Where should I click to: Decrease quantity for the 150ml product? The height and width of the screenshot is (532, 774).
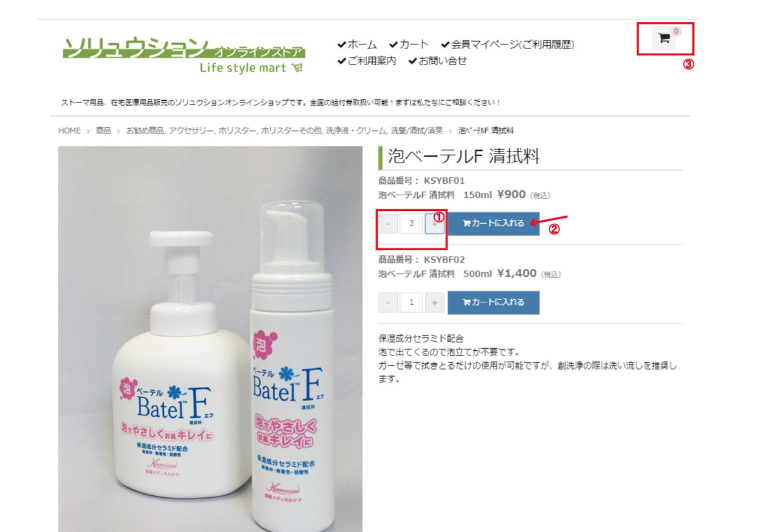(388, 224)
